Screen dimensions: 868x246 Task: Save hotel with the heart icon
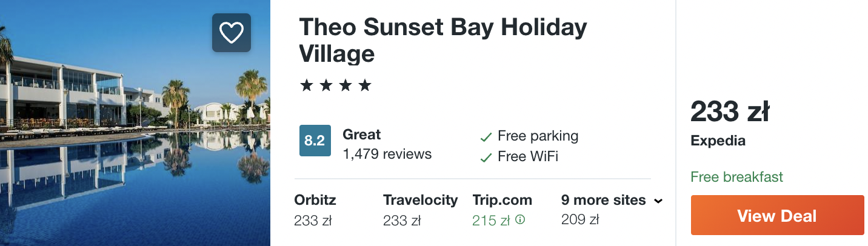tap(231, 33)
